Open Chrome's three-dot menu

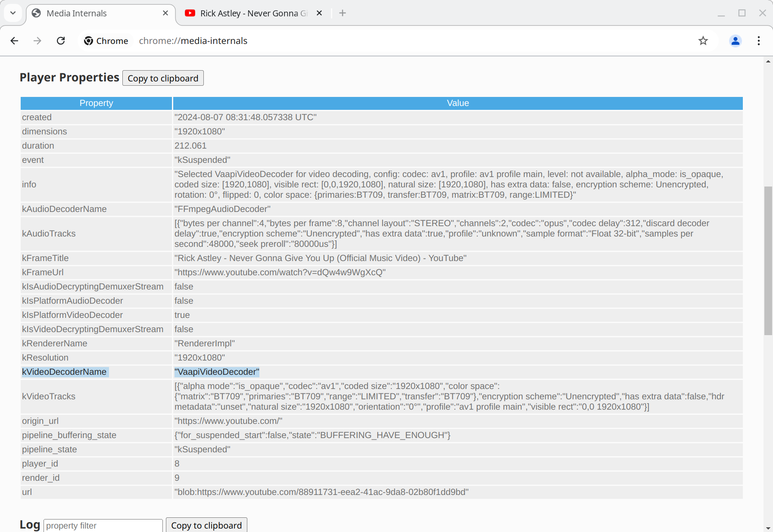[x=758, y=40]
